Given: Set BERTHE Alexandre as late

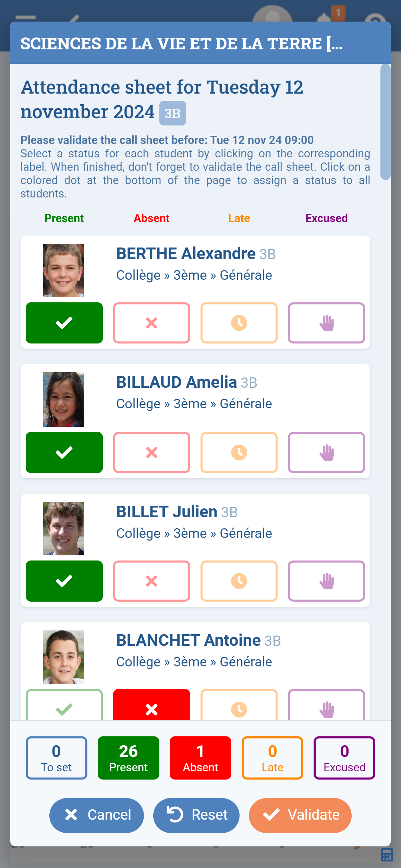Looking at the screenshot, I should [x=239, y=323].
